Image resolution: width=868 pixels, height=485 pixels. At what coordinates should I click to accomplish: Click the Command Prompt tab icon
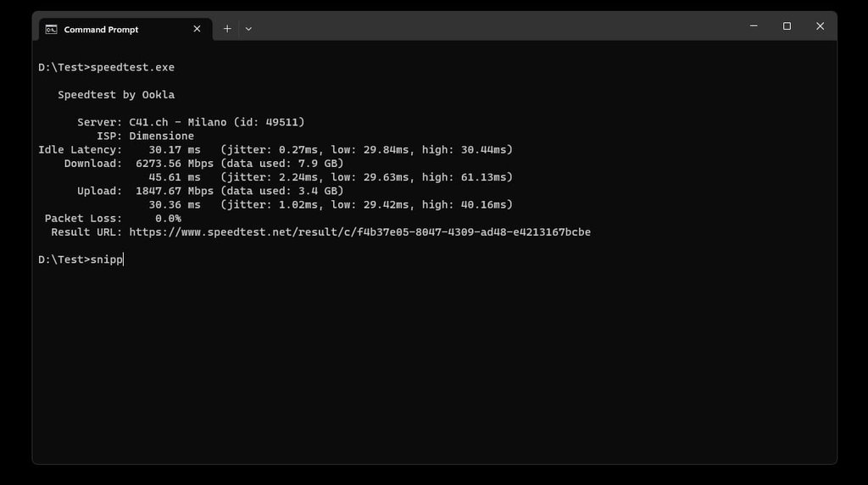point(52,29)
